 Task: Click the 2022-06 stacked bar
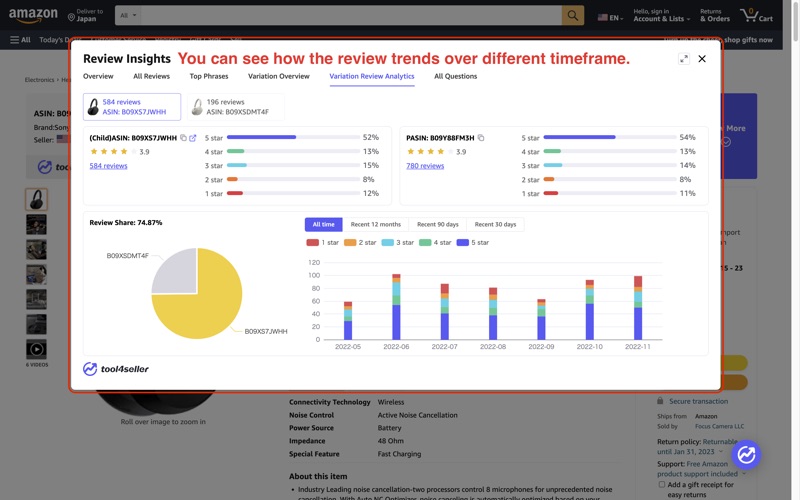(x=396, y=307)
